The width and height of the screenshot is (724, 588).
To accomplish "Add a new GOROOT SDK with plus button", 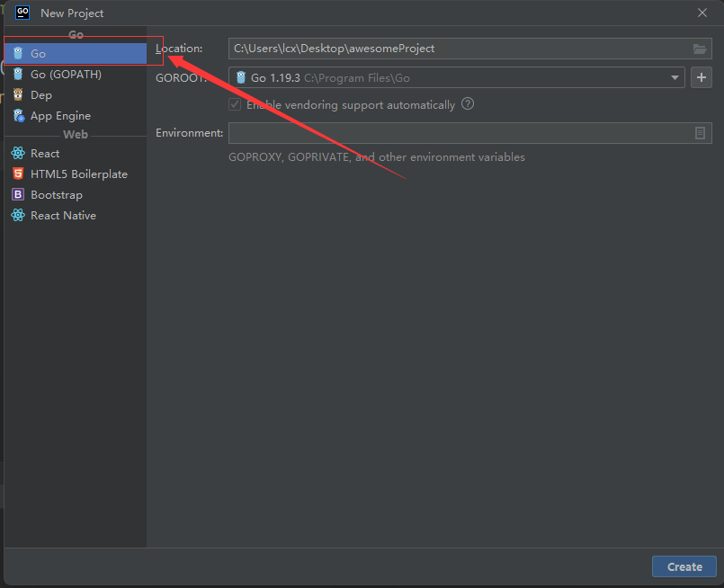I will tap(701, 77).
